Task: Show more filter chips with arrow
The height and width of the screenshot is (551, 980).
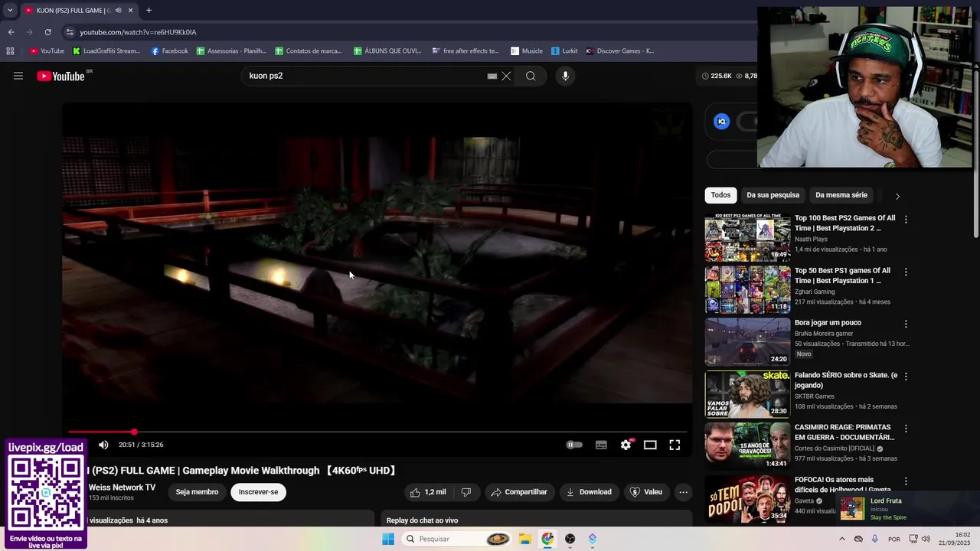Action: coord(897,196)
